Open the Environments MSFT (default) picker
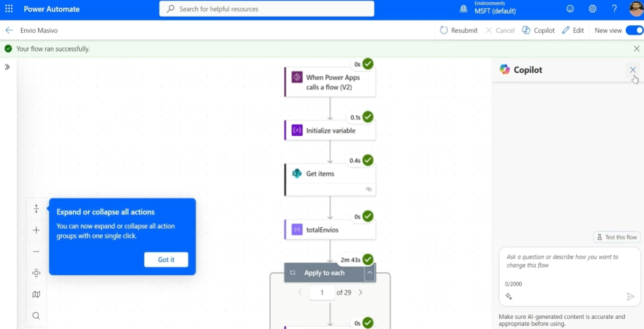The height and width of the screenshot is (329, 644). click(x=488, y=8)
